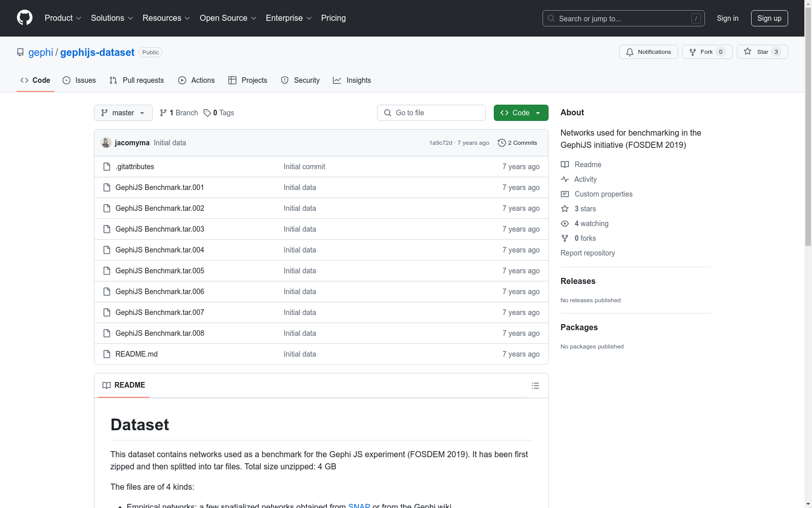812x508 pixels.
Task: Click the file icon for GephiJS Benchmark.tar.004
Action: 107,250
